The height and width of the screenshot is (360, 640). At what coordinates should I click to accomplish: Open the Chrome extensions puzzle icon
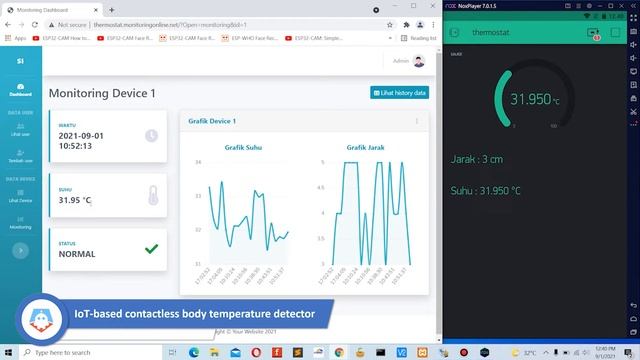[x=406, y=25]
